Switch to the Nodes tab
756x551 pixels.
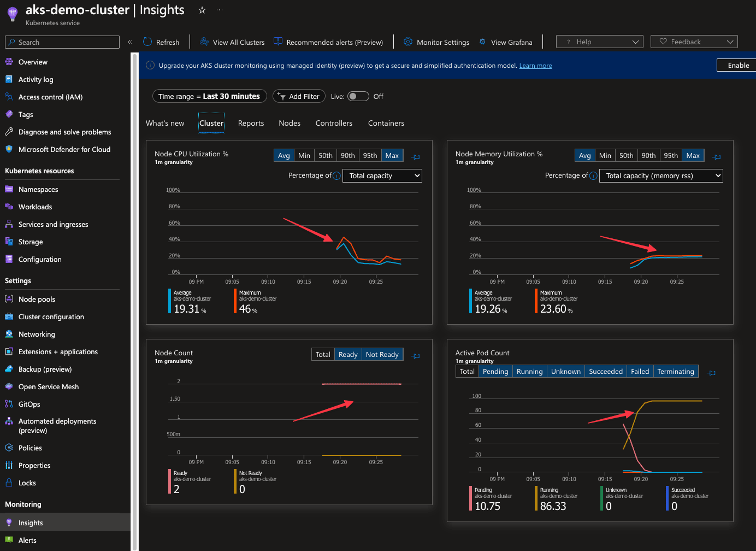coord(290,123)
